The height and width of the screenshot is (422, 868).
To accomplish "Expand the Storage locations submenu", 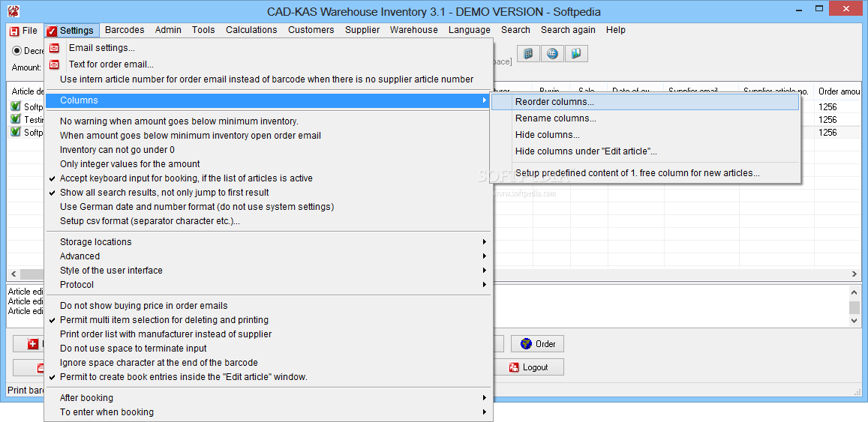I will (x=268, y=241).
